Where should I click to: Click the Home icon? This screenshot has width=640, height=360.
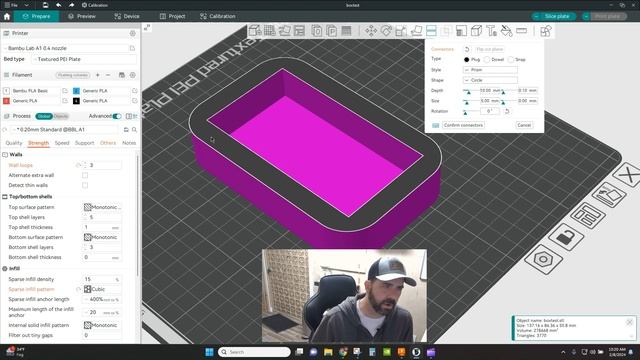[x=7, y=16]
